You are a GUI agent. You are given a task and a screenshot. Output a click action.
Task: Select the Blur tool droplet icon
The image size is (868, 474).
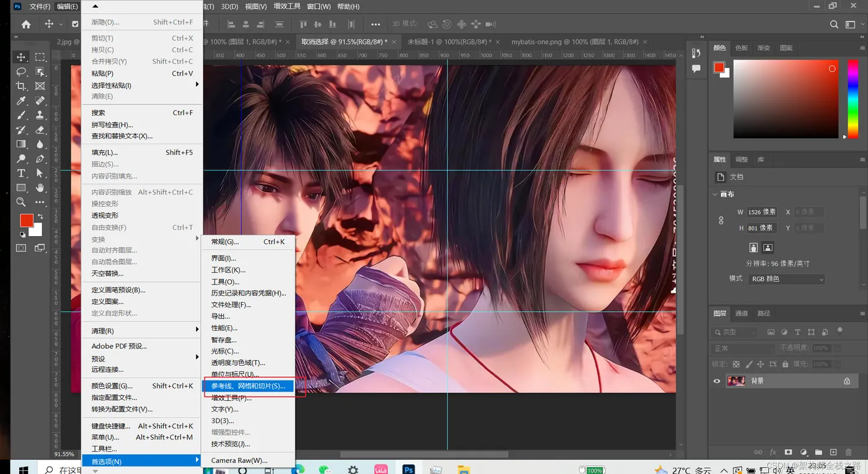40,144
